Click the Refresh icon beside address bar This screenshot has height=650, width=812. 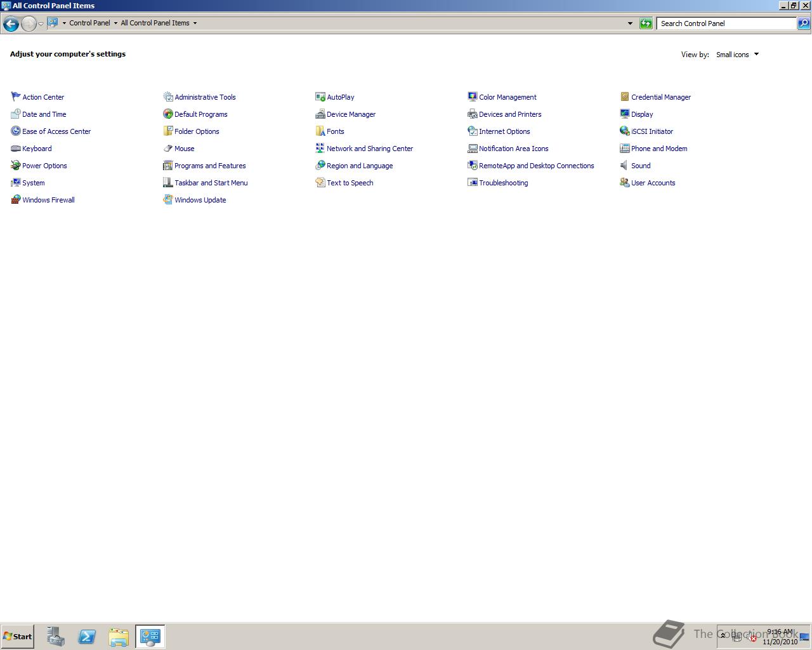(646, 23)
